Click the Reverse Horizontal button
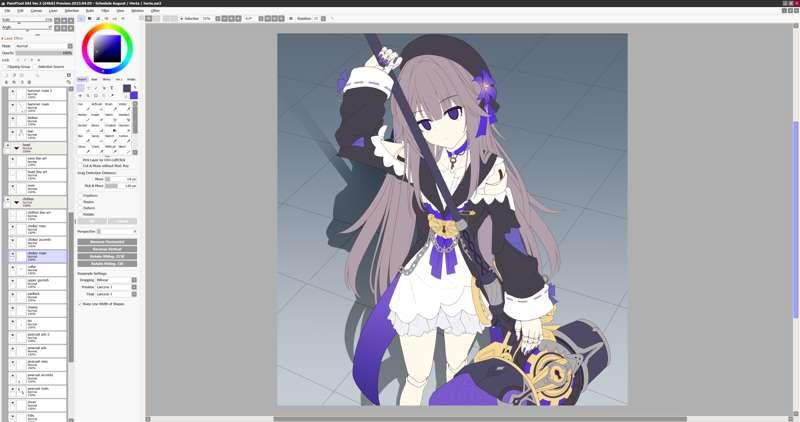The width and height of the screenshot is (800, 422). click(107, 242)
